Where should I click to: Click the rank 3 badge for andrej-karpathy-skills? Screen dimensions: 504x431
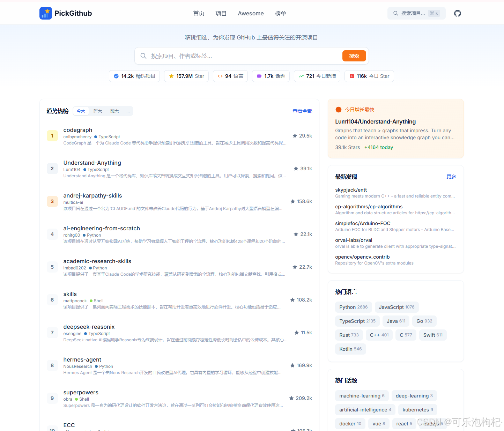tap(52, 201)
